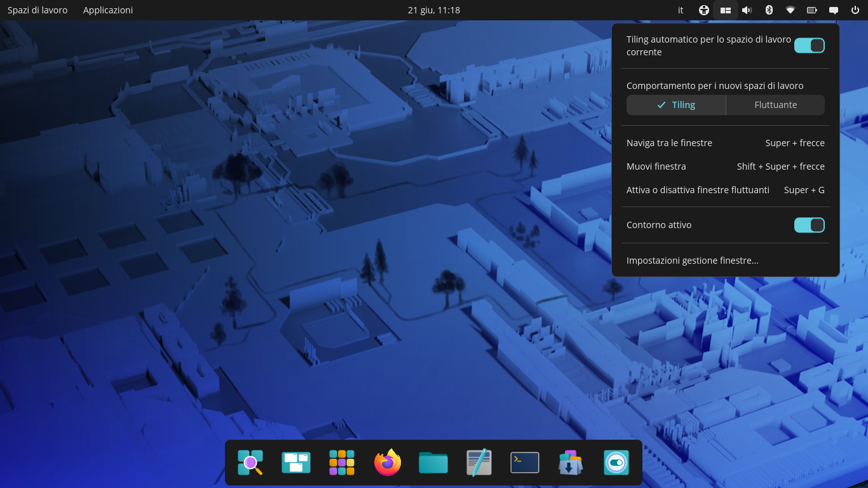Turn off the Contorno attivo switch
The height and width of the screenshot is (488, 868).
[810, 225]
